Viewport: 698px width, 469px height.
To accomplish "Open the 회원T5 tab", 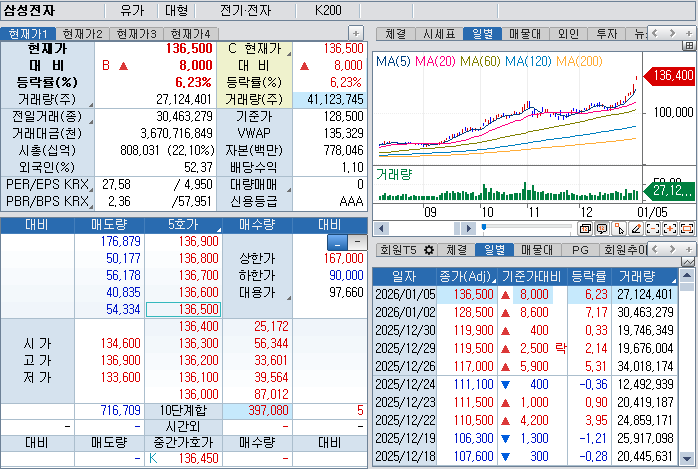I will pyautogui.click(x=398, y=250).
